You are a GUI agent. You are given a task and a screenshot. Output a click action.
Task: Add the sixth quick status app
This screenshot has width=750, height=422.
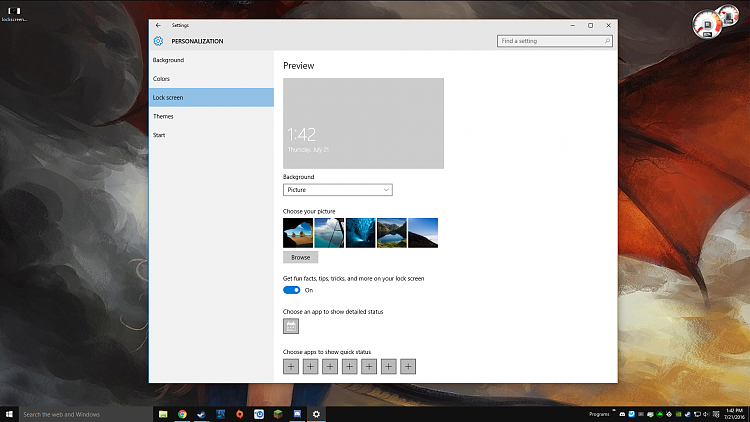point(388,366)
